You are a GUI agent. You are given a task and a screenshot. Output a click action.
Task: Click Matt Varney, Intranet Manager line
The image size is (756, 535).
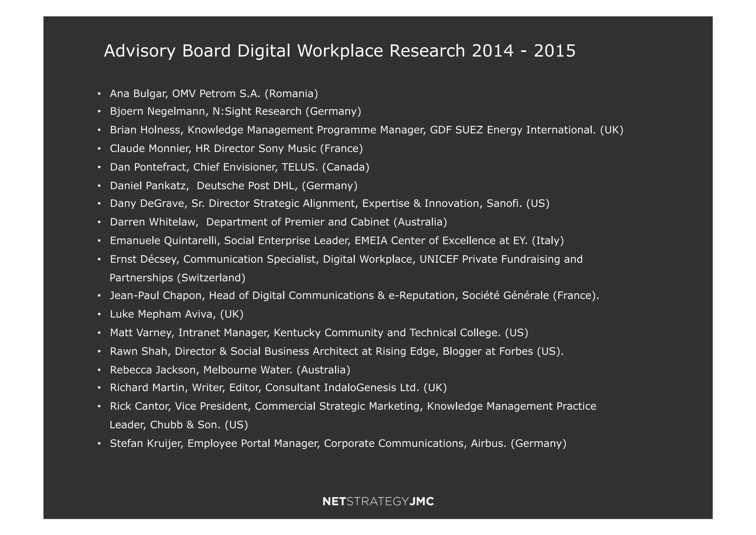319,333
